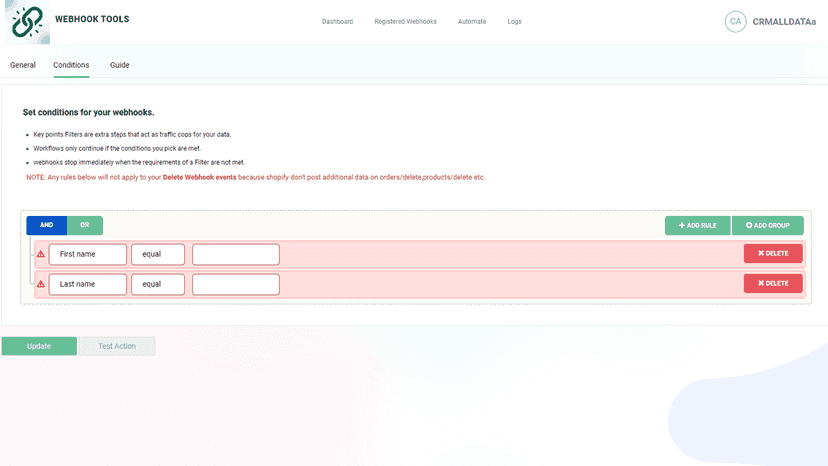
Task: Click the warning icon in First name rule
Action: click(41, 254)
